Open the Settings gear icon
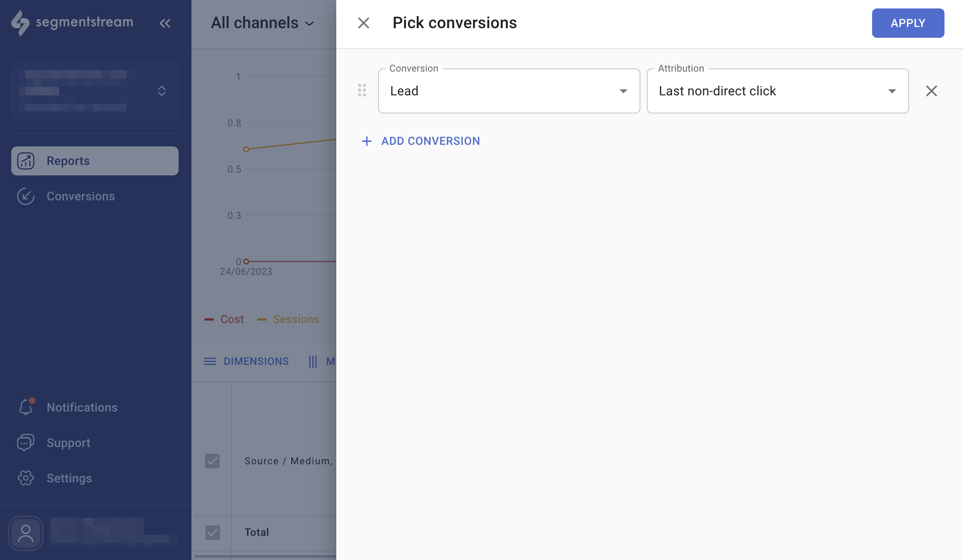This screenshot has height=560, width=963. 25,478
